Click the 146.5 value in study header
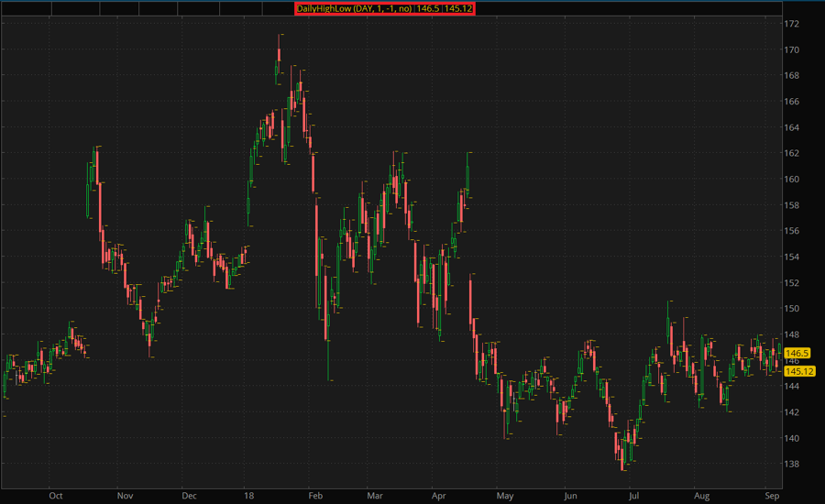The image size is (825, 504). (x=428, y=8)
